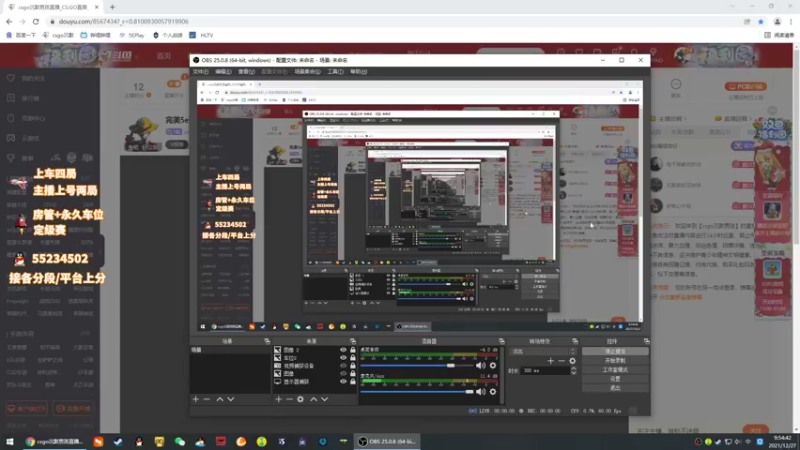Remove selected source with minus button
Viewport: 800px width, 450px height.
[x=289, y=399]
